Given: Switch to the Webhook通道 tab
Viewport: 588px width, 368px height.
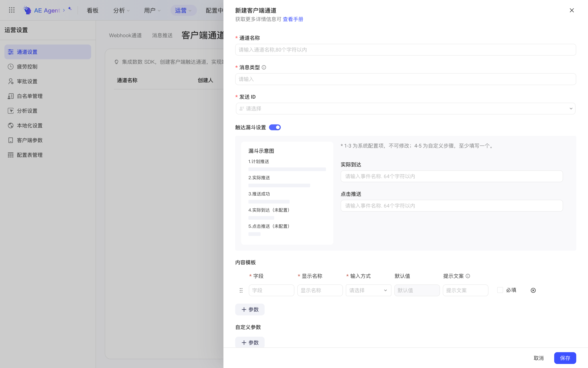Looking at the screenshot, I should (x=125, y=36).
